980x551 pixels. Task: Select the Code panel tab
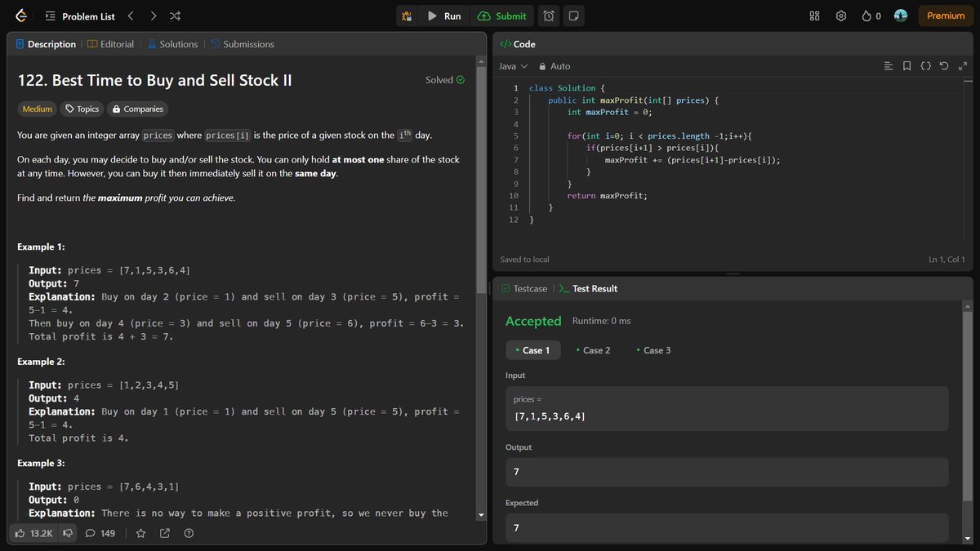point(517,44)
